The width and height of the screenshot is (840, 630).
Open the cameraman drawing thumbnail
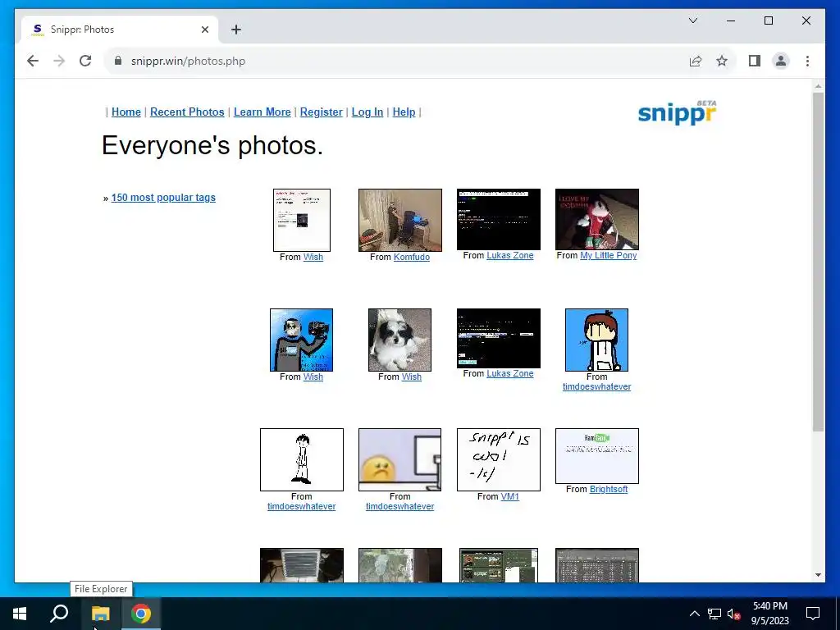(301, 340)
